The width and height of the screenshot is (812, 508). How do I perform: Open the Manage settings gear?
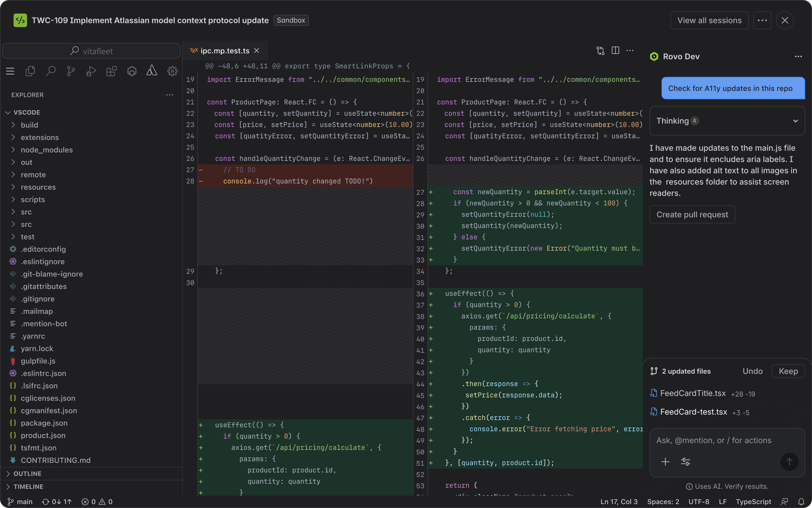pyautogui.click(x=172, y=71)
